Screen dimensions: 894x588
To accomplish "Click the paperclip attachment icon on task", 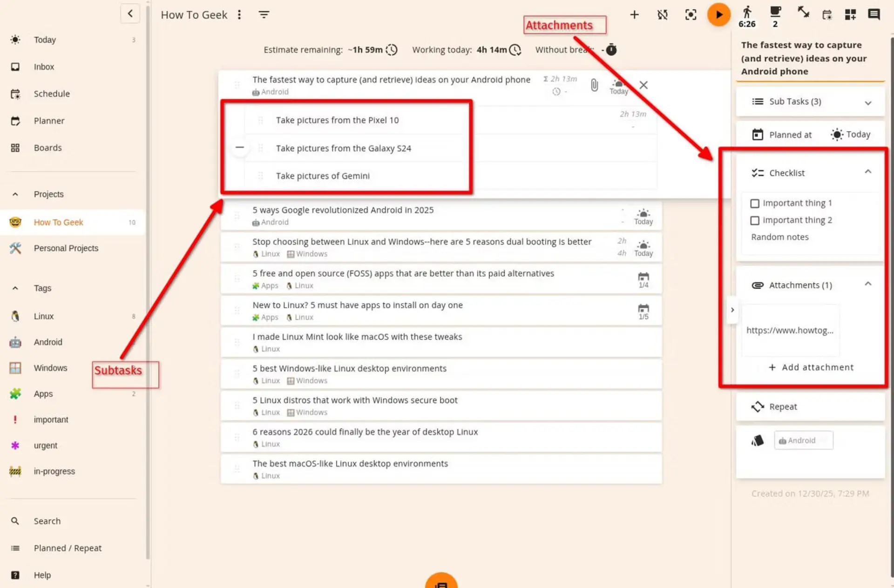I will [x=594, y=85].
